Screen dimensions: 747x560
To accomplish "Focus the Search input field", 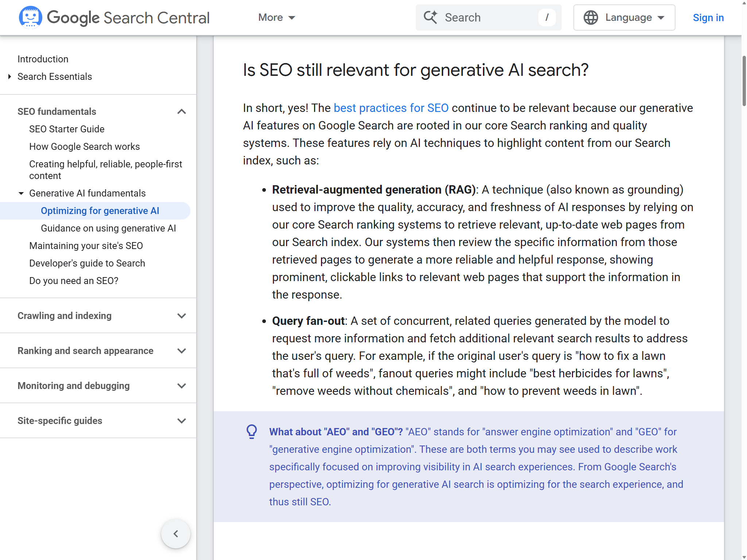I will pyautogui.click(x=489, y=17).
